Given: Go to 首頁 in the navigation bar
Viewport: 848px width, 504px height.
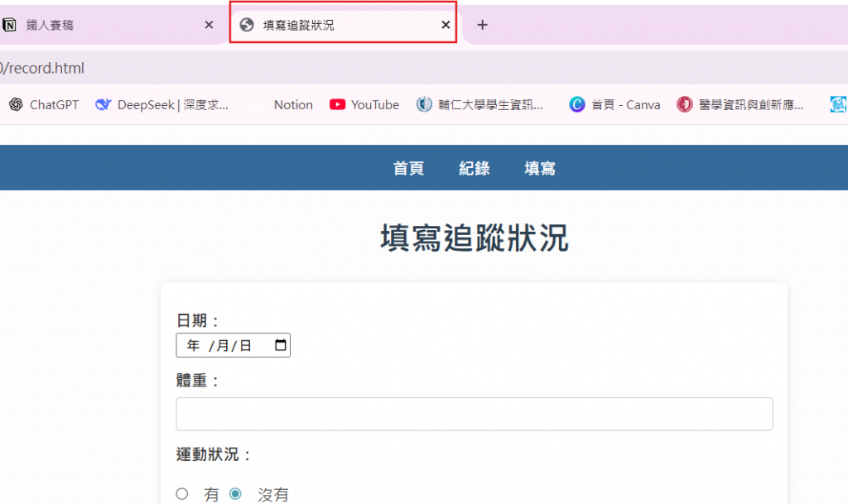Looking at the screenshot, I should click(x=408, y=169).
